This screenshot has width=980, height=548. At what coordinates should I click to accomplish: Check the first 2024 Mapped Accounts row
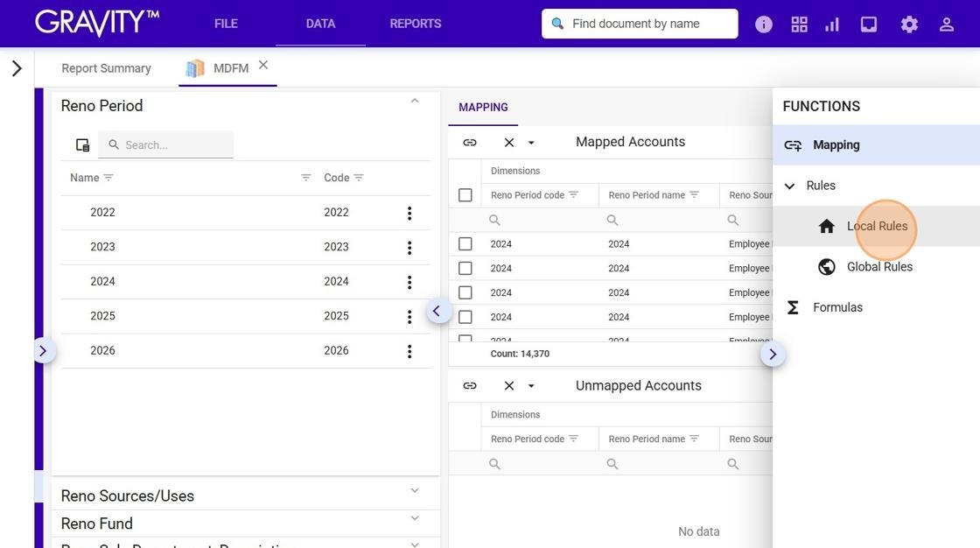click(465, 244)
